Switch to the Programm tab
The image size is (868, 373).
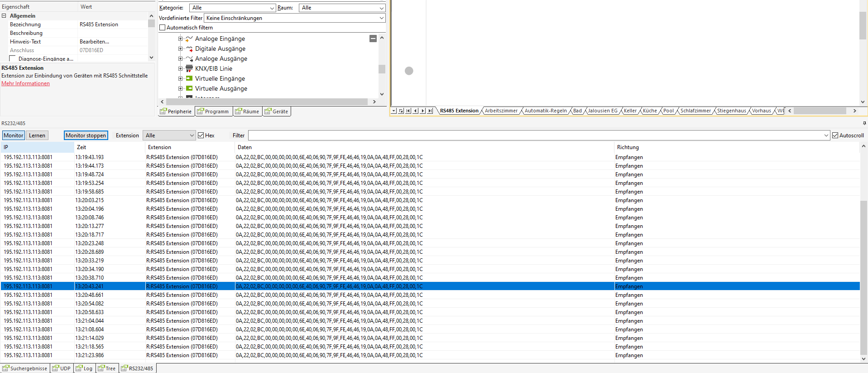[214, 111]
